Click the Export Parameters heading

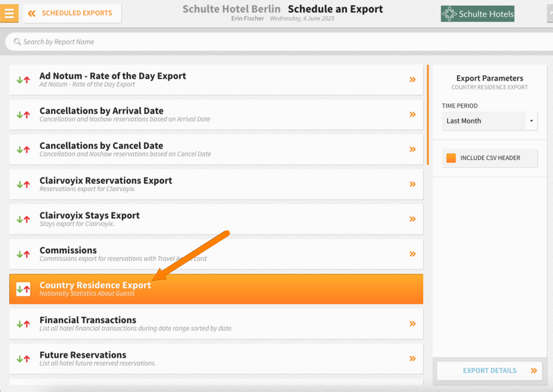pyautogui.click(x=489, y=78)
